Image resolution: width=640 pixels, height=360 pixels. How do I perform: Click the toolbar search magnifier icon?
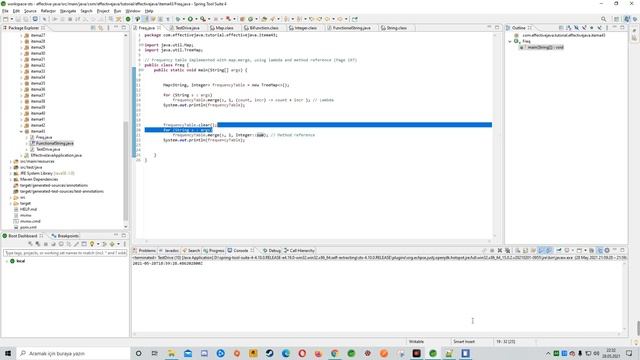(x=603, y=19)
